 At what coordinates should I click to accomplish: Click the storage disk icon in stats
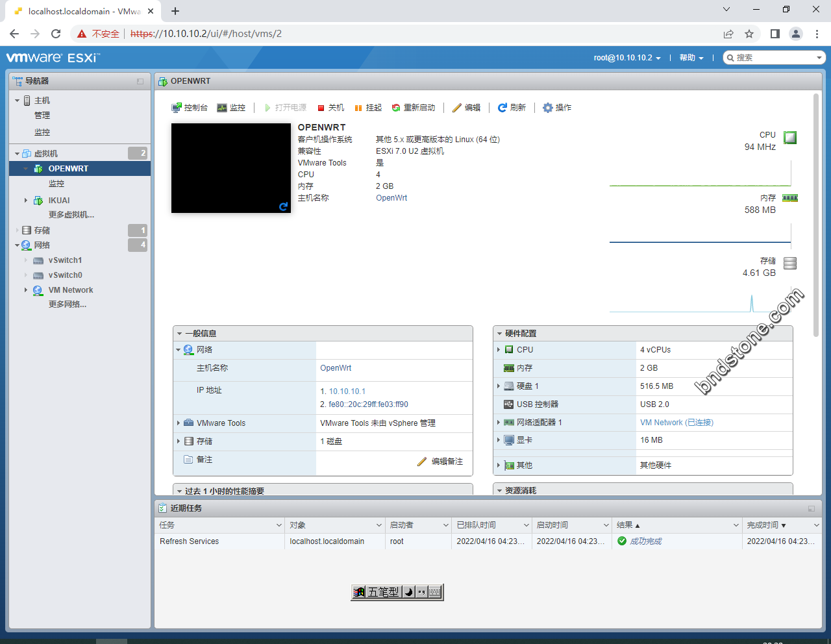(790, 263)
